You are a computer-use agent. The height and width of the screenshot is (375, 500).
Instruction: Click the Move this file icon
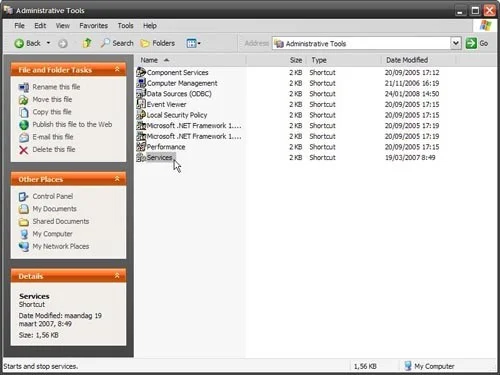24,100
